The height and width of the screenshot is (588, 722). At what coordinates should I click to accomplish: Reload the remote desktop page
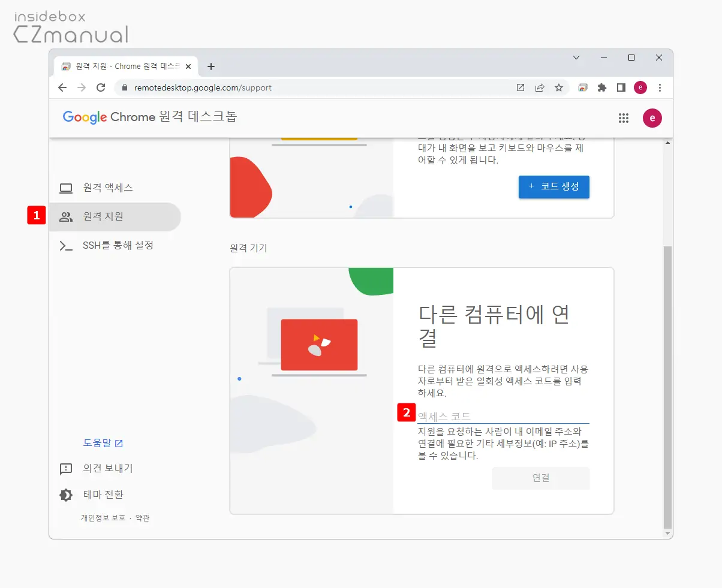tap(101, 88)
